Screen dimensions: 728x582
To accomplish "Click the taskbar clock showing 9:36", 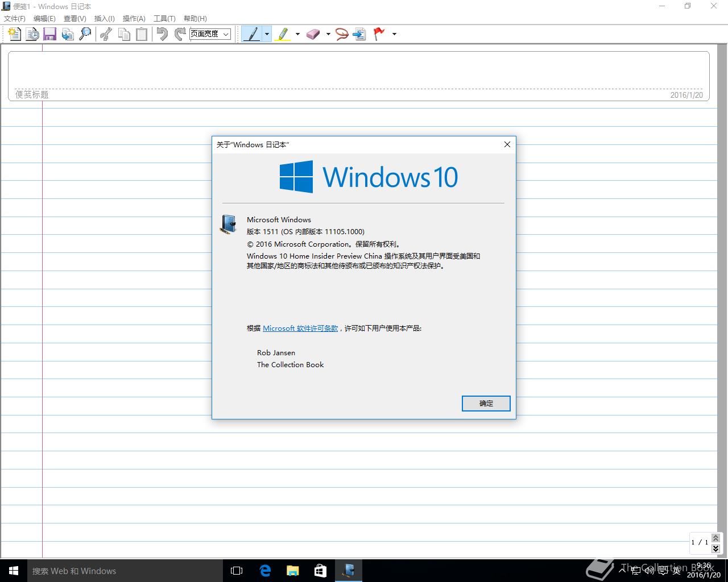I will pos(704,571).
